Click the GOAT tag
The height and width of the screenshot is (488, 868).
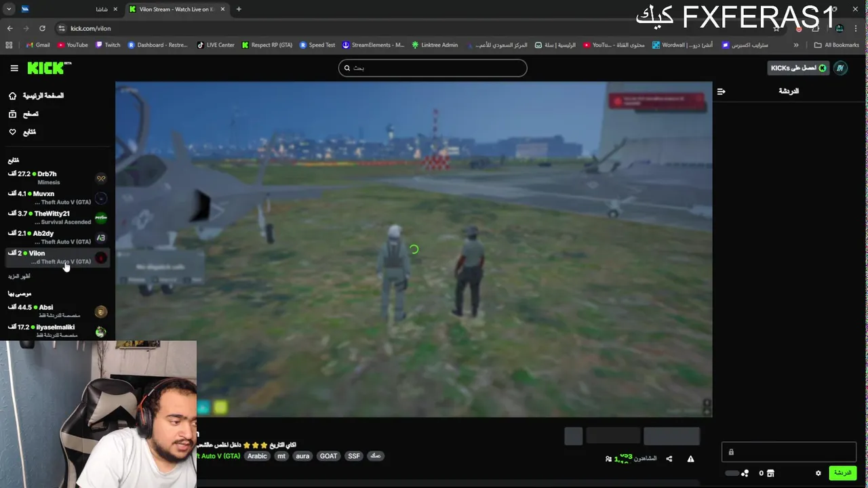(328, 456)
